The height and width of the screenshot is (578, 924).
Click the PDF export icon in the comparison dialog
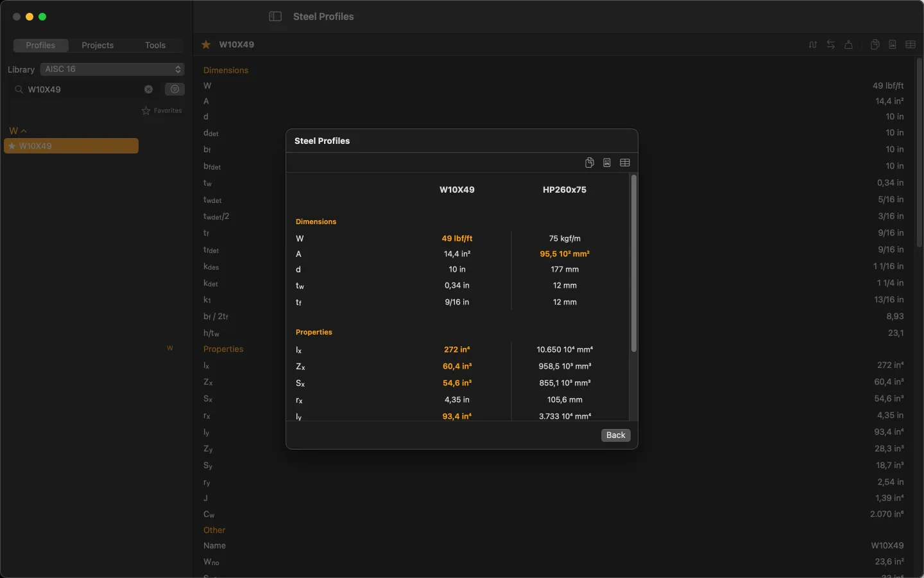pyautogui.click(x=606, y=162)
